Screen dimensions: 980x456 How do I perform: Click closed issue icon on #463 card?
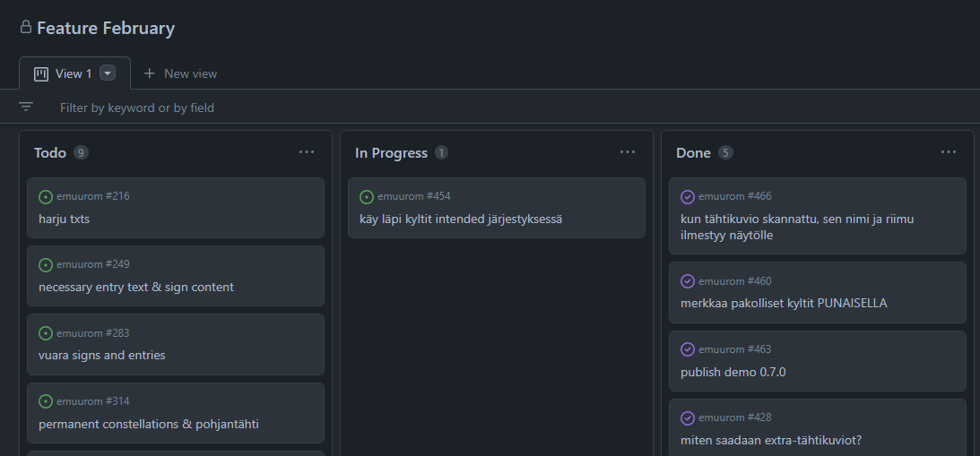point(688,349)
